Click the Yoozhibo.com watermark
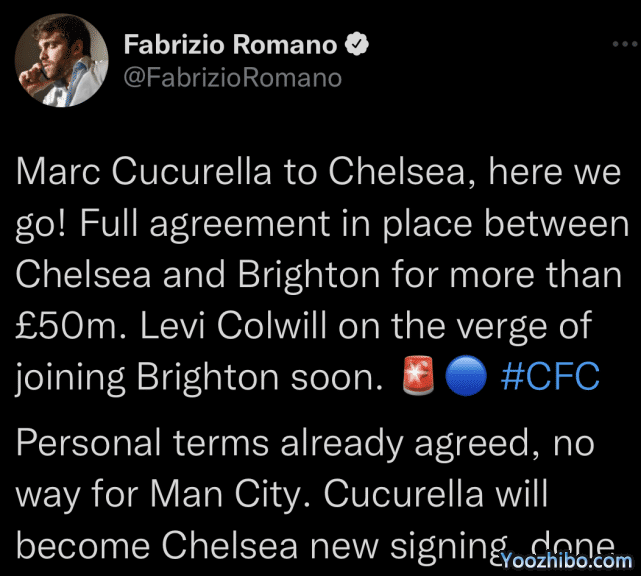 click(x=566, y=561)
